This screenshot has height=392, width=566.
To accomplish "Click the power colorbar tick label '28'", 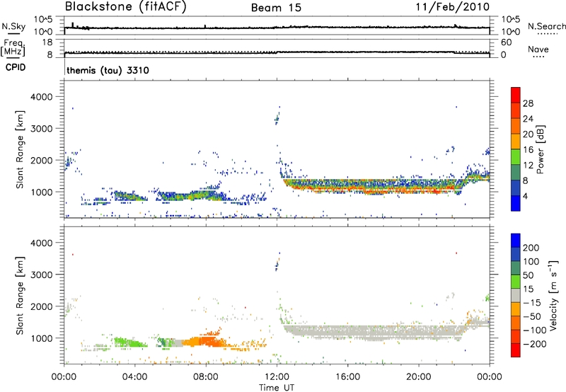I will (x=528, y=103).
